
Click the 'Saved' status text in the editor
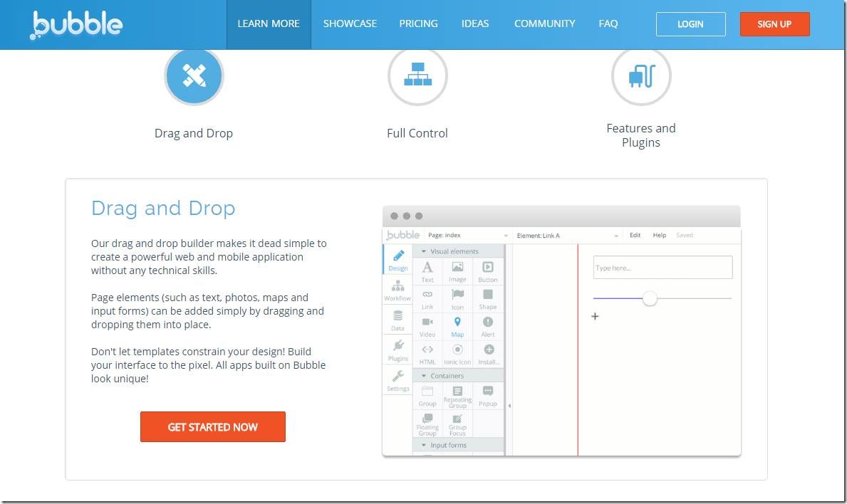[x=685, y=236]
